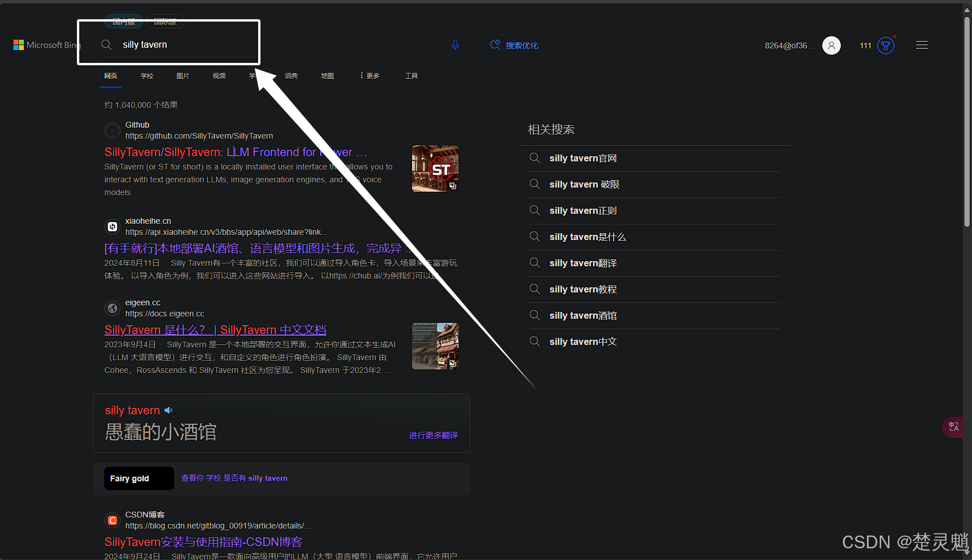Switch to 国内版 search mode

(124, 22)
